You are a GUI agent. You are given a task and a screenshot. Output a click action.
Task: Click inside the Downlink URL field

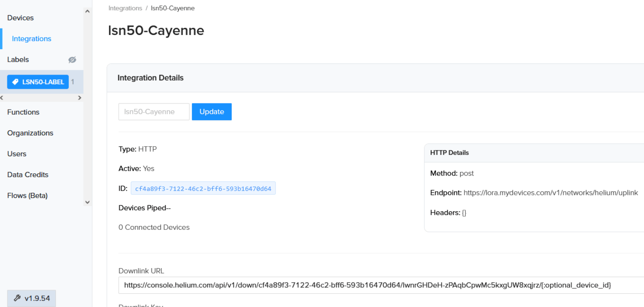[381, 285]
